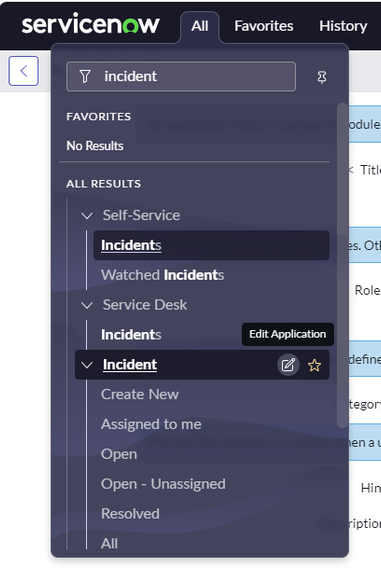
Task: Collapse the Self-Service section
Action: tap(87, 216)
